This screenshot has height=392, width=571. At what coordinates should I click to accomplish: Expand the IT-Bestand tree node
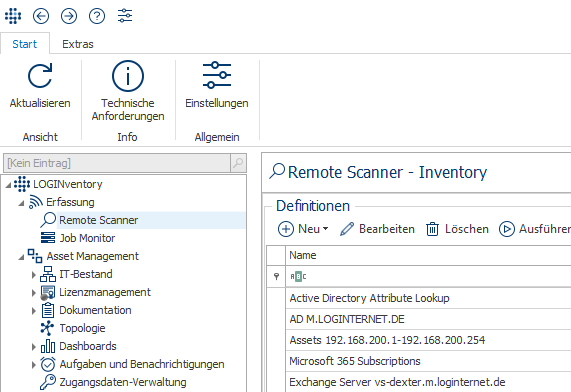(x=34, y=275)
